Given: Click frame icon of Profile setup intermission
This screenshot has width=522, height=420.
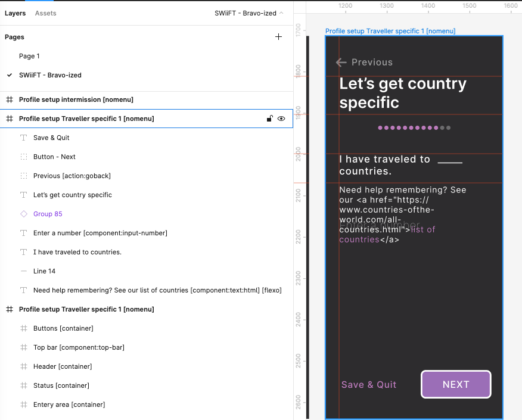Looking at the screenshot, I should pyautogui.click(x=10, y=99).
